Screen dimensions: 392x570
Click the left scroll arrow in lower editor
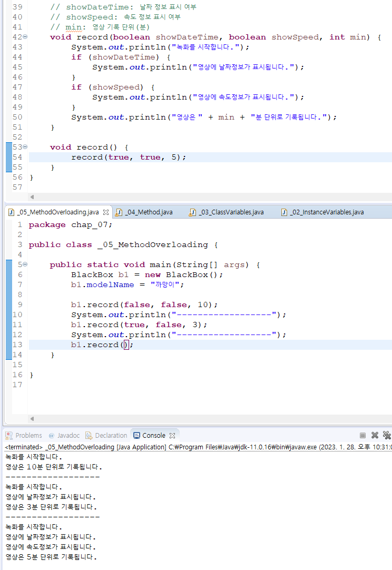32,419
